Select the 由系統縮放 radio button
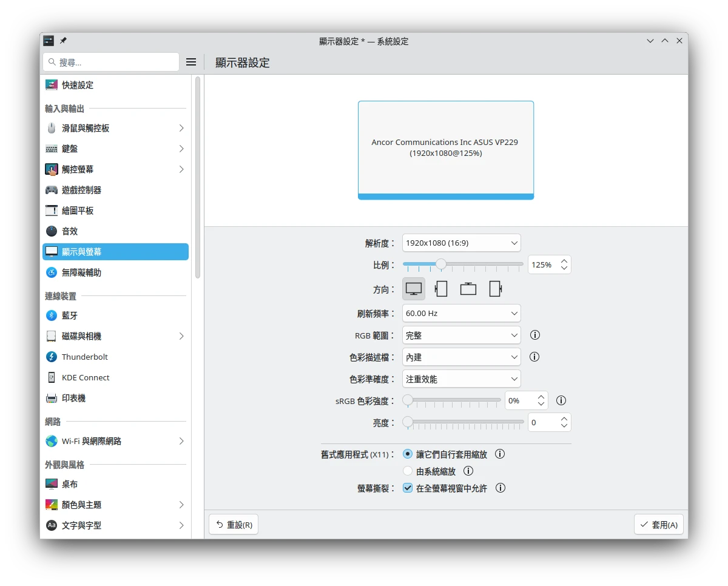 click(408, 471)
